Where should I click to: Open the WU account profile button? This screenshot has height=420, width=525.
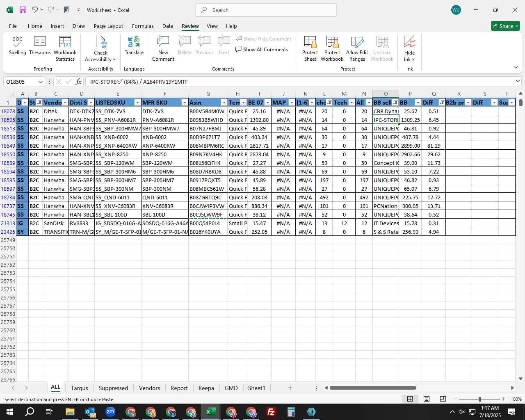click(456, 10)
